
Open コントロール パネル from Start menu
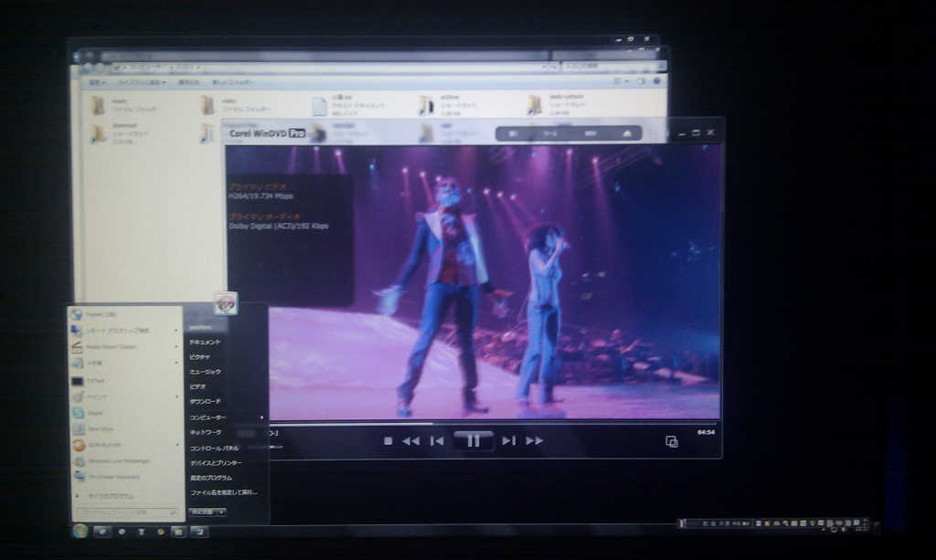214,449
